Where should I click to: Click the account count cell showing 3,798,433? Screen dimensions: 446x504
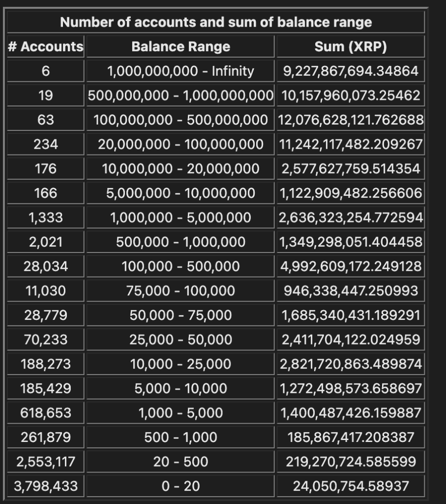click(x=46, y=486)
